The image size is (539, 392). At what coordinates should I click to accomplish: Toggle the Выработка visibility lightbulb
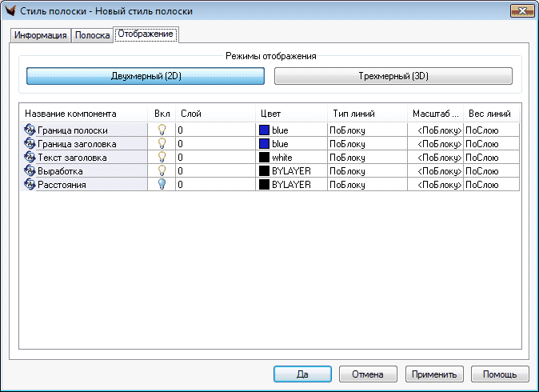162,171
